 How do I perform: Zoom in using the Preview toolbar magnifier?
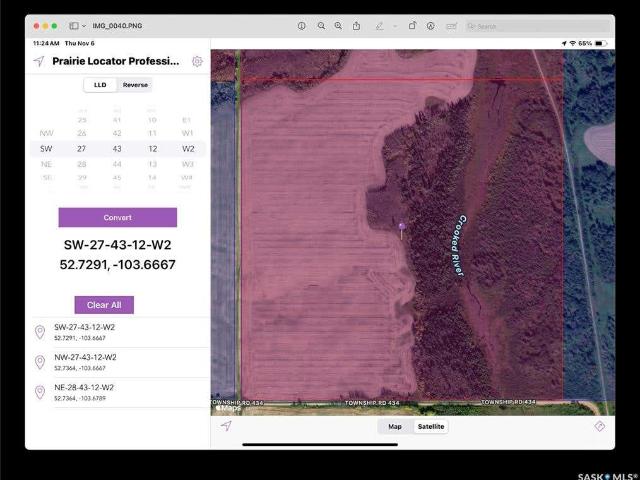click(x=339, y=25)
